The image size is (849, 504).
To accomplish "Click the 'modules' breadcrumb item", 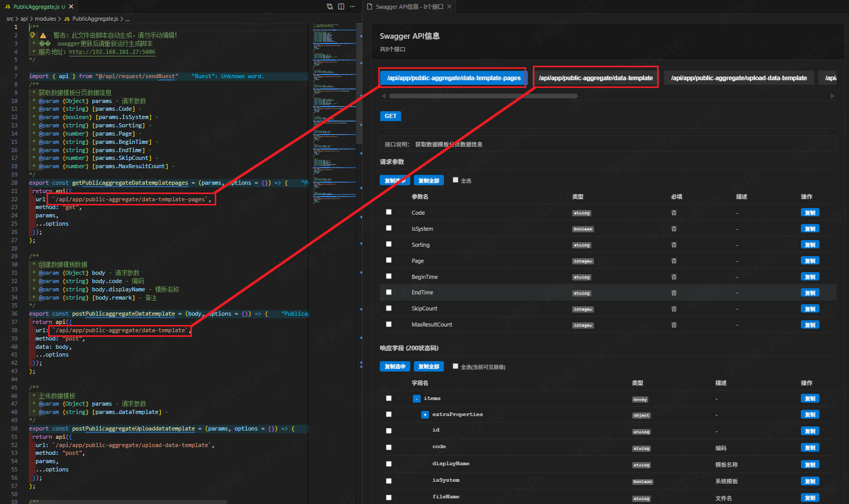I will (x=45, y=19).
